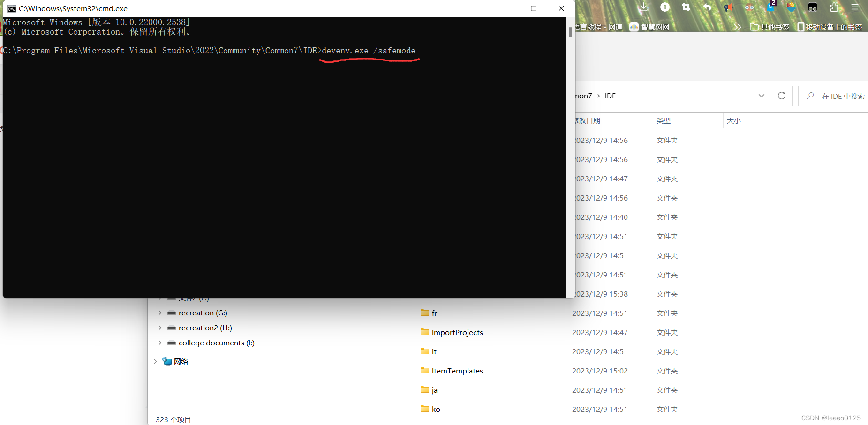Click the refresh icon in File Explorer

coord(781,96)
